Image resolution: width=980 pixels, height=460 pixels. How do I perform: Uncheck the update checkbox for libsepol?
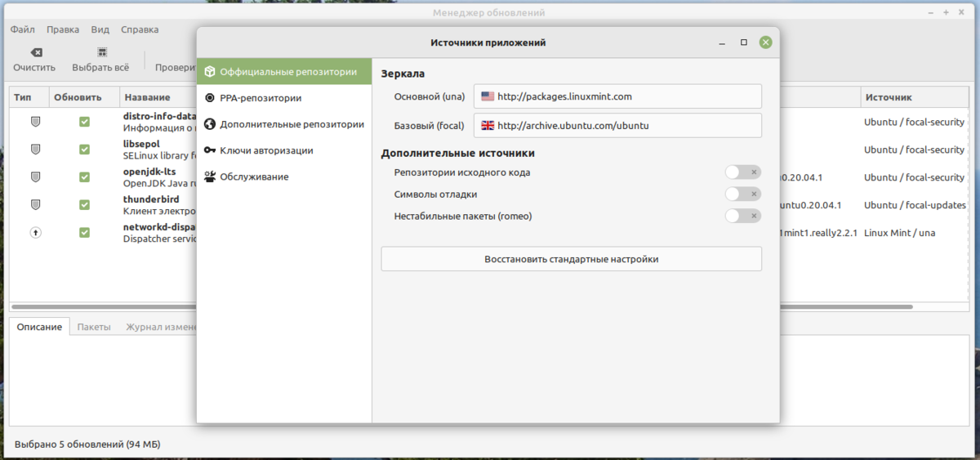(x=84, y=150)
